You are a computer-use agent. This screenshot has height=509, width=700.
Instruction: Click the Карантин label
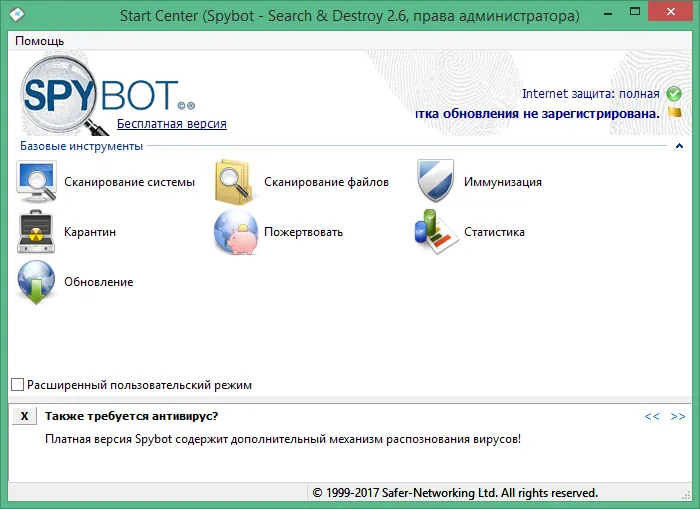90,232
